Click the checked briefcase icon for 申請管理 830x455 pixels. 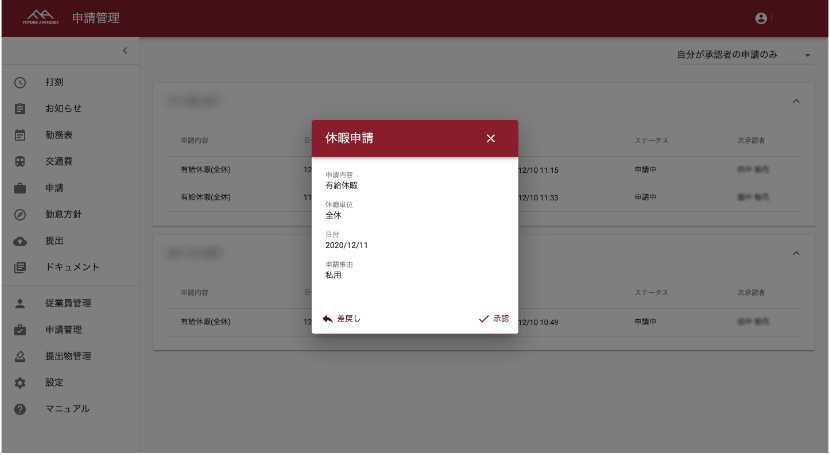coord(20,330)
